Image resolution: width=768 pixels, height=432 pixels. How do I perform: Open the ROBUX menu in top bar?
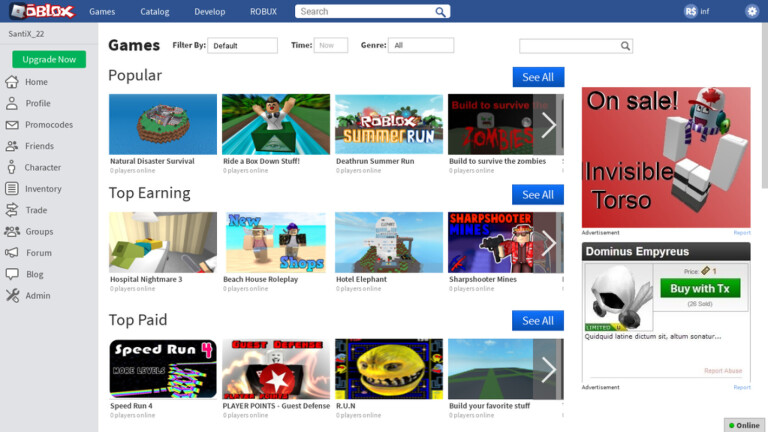point(264,11)
